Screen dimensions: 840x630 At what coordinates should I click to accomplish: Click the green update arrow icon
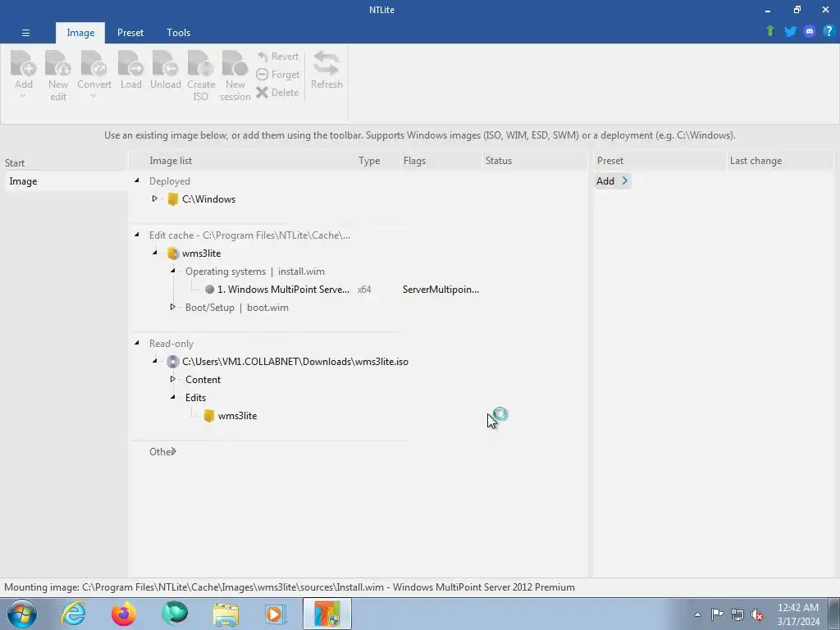[x=769, y=31]
